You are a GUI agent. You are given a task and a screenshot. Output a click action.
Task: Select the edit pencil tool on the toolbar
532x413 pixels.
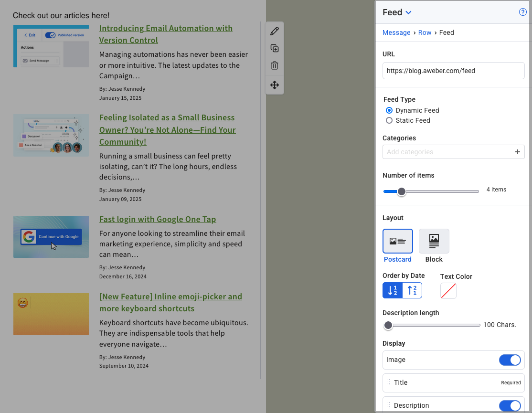click(274, 31)
